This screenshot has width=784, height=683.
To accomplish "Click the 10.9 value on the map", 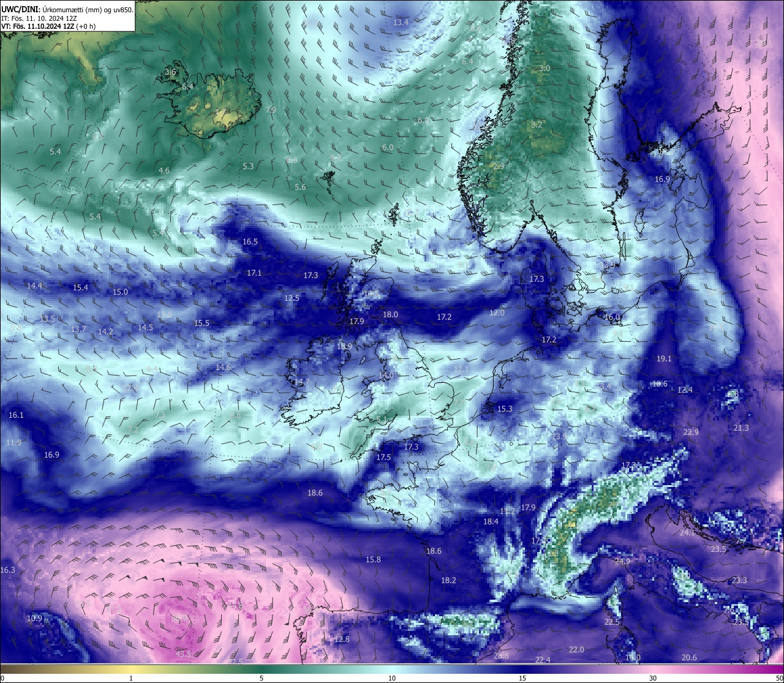I will pyautogui.click(x=34, y=618).
